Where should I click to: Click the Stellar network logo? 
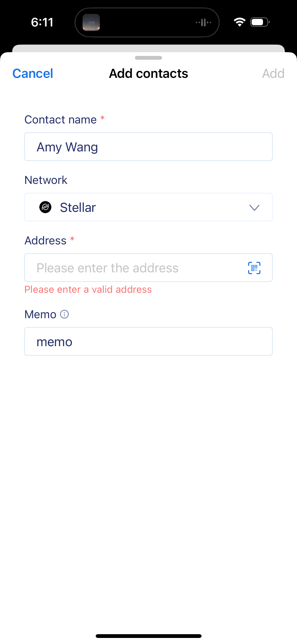(x=45, y=207)
